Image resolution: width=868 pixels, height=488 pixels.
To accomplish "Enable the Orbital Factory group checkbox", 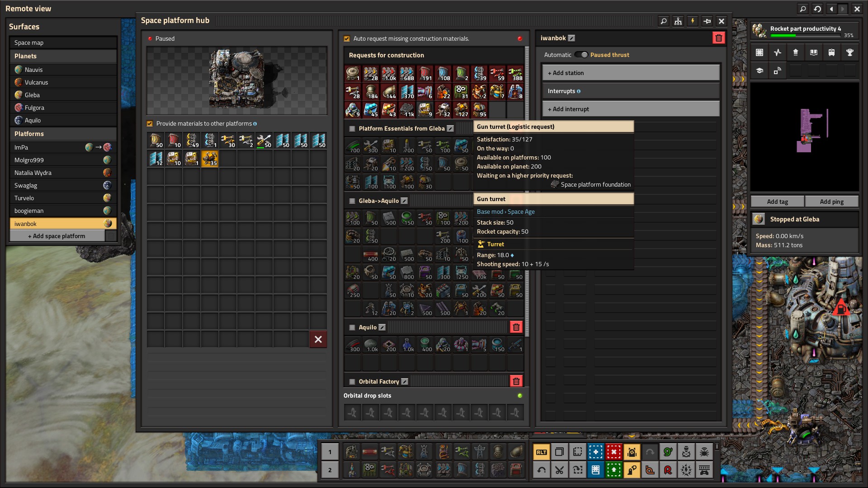I will click(352, 382).
